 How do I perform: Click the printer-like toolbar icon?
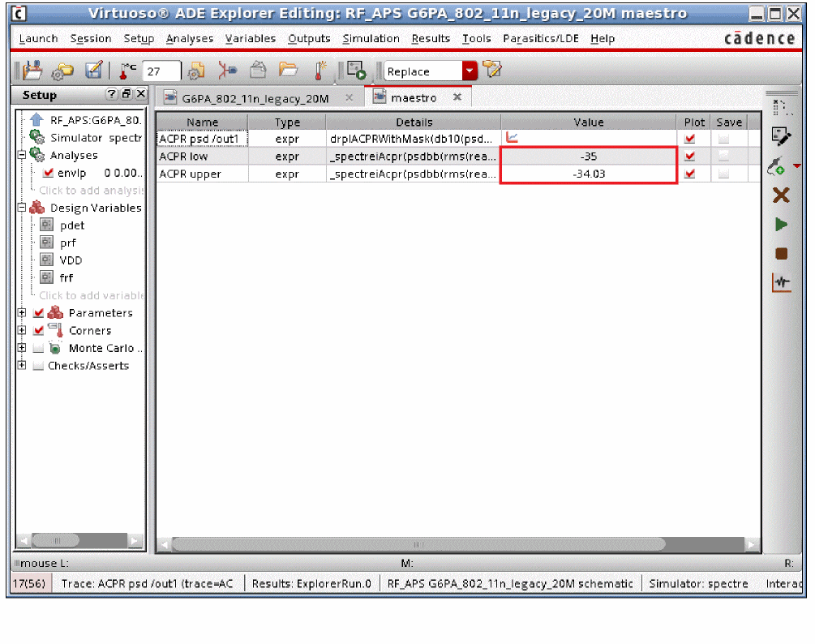(258, 70)
